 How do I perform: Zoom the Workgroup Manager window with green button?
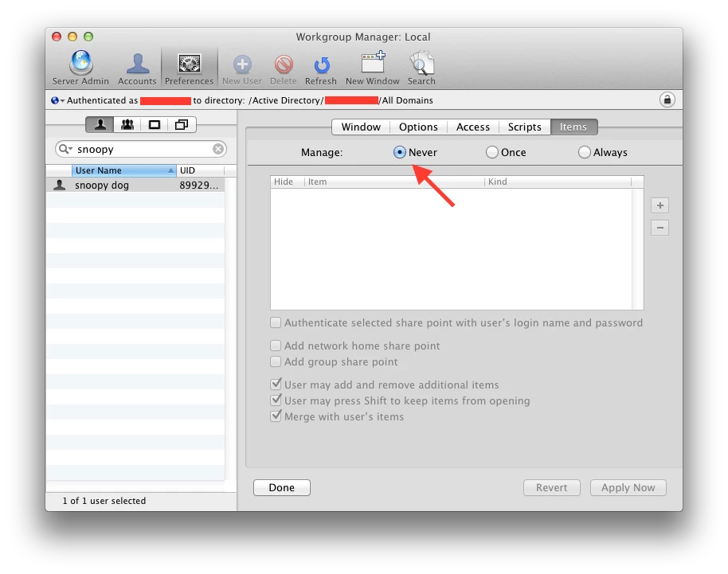[88, 37]
